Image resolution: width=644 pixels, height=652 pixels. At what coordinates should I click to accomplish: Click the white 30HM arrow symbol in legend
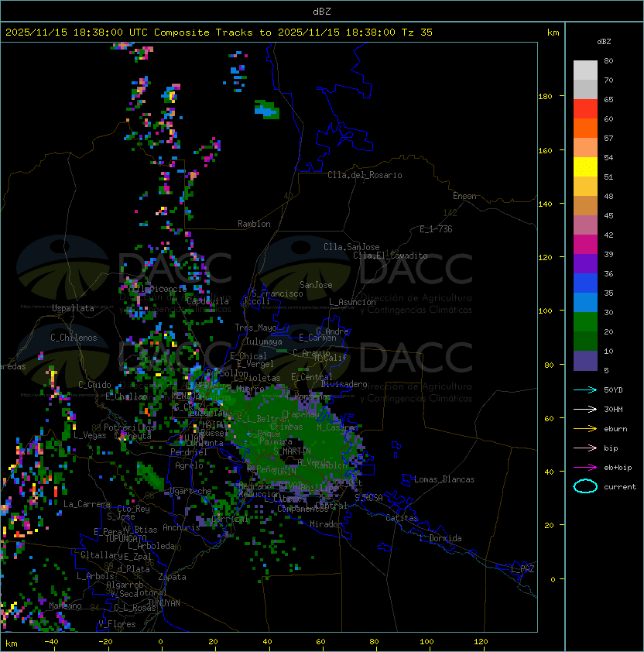585,409
